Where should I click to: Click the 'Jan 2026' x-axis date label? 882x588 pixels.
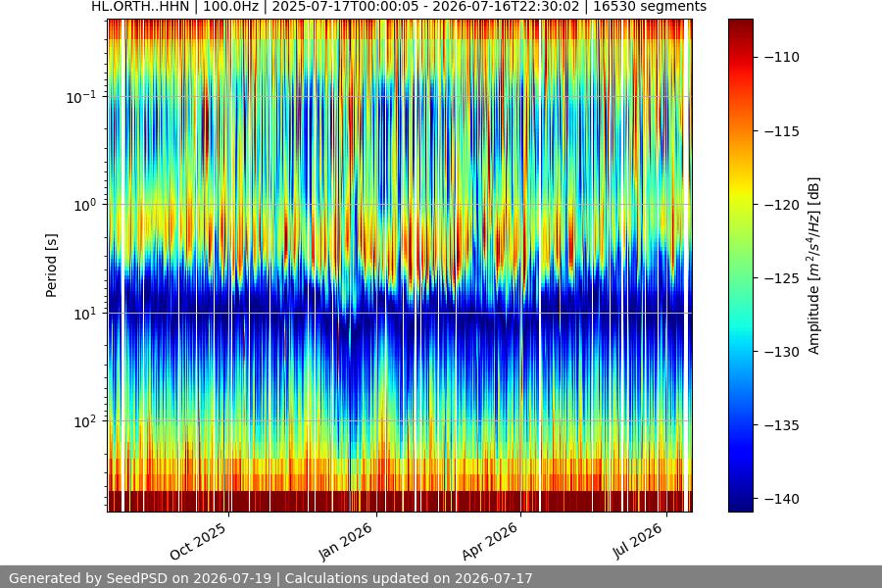tap(346, 541)
